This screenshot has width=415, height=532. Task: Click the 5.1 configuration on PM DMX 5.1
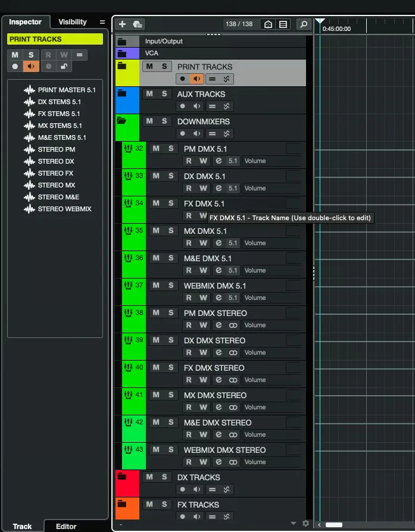pos(233,161)
